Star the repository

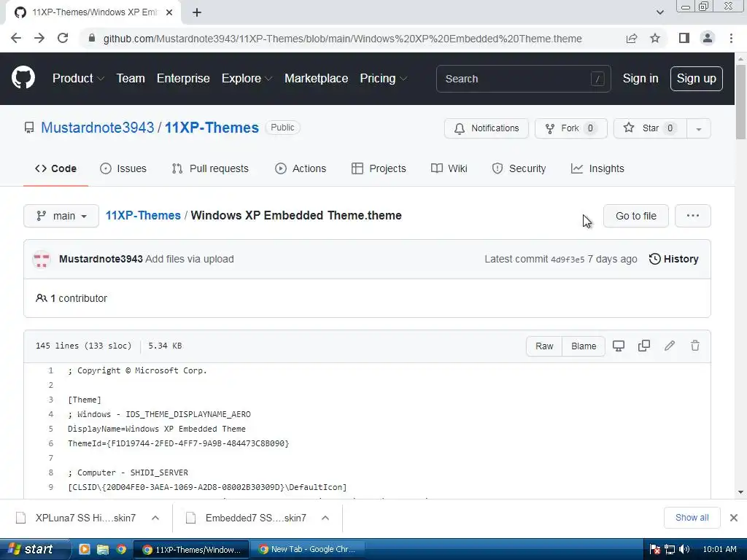[x=650, y=128]
